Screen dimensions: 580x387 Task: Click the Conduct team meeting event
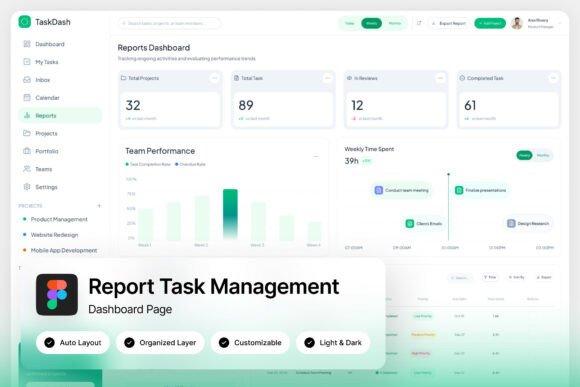click(x=402, y=190)
